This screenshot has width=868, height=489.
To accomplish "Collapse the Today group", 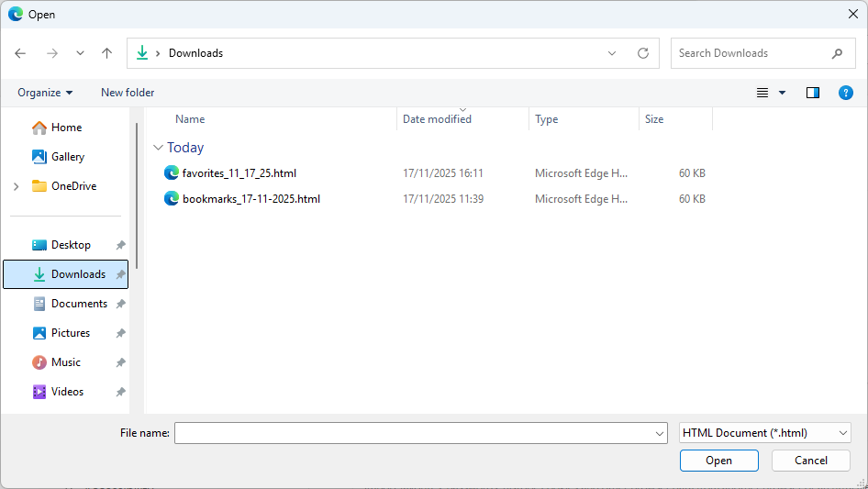I will coord(159,148).
